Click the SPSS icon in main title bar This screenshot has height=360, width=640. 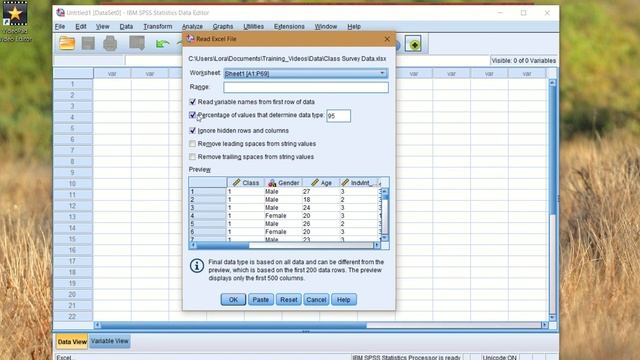click(x=60, y=13)
